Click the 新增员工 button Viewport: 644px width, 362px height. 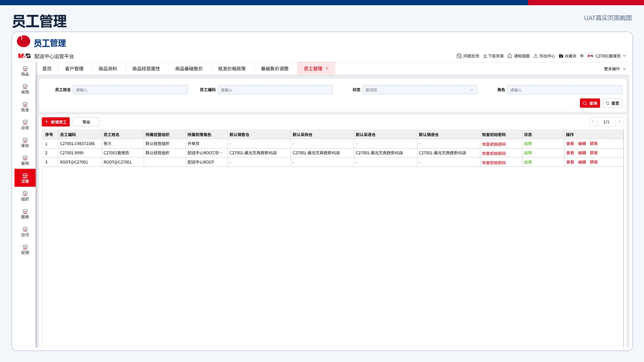(56, 122)
